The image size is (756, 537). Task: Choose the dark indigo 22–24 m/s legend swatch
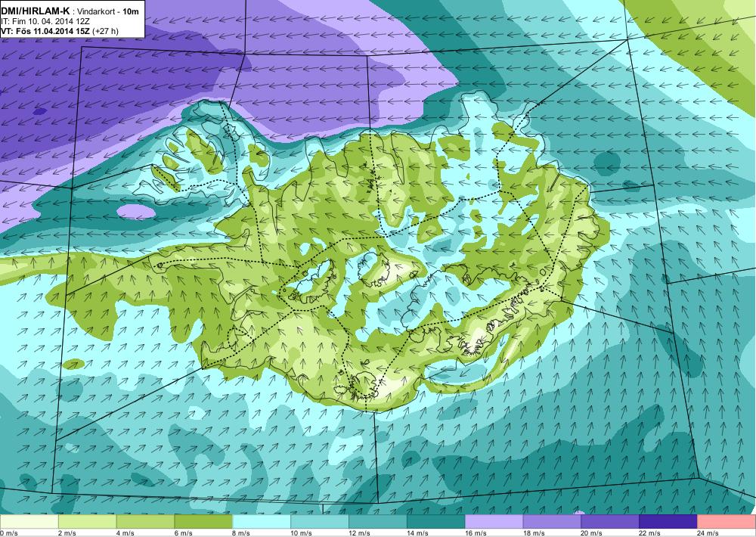click(x=668, y=522)
